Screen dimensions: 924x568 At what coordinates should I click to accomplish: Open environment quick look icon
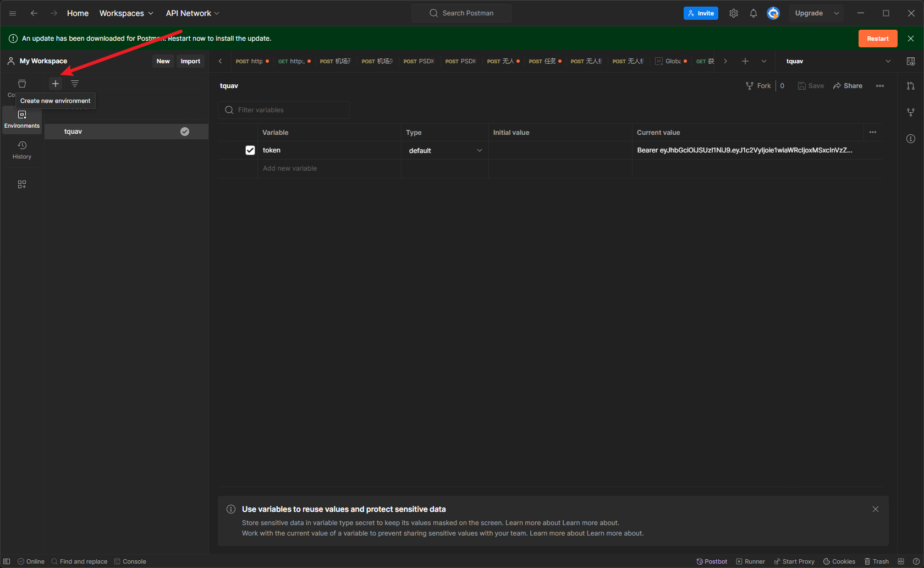coord(911,61)
